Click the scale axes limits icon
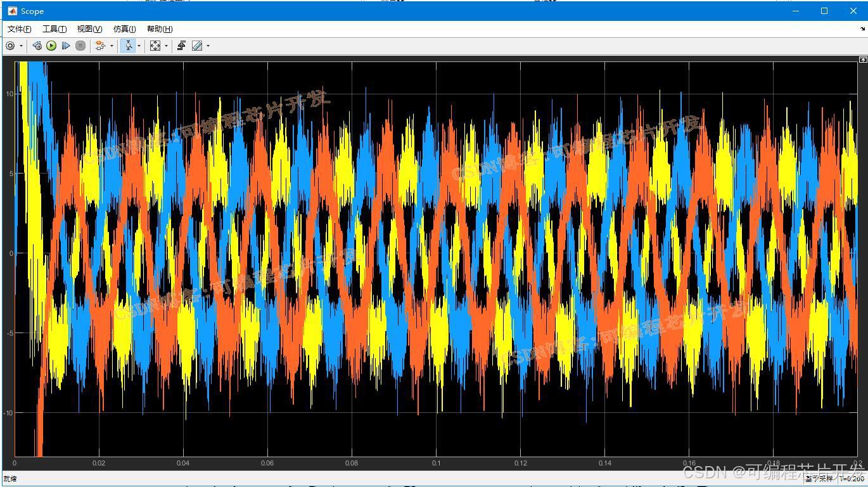 click(x=155, y=46)
